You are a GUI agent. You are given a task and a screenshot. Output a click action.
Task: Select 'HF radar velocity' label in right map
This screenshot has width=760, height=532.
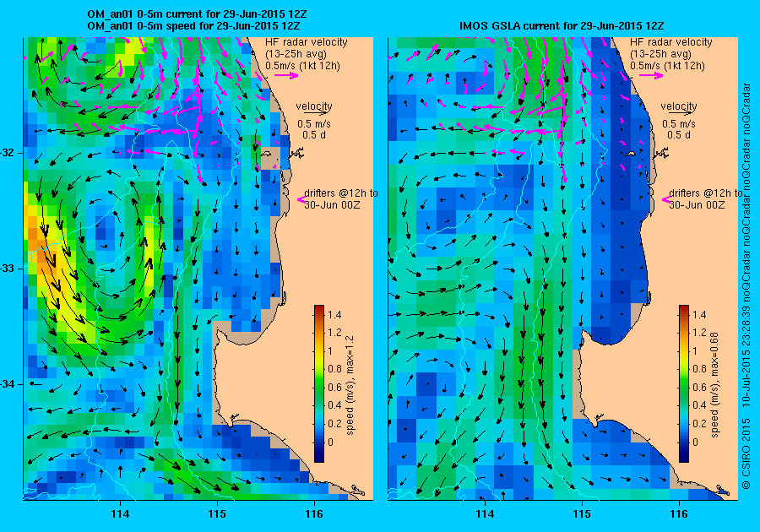coord(671,42)
